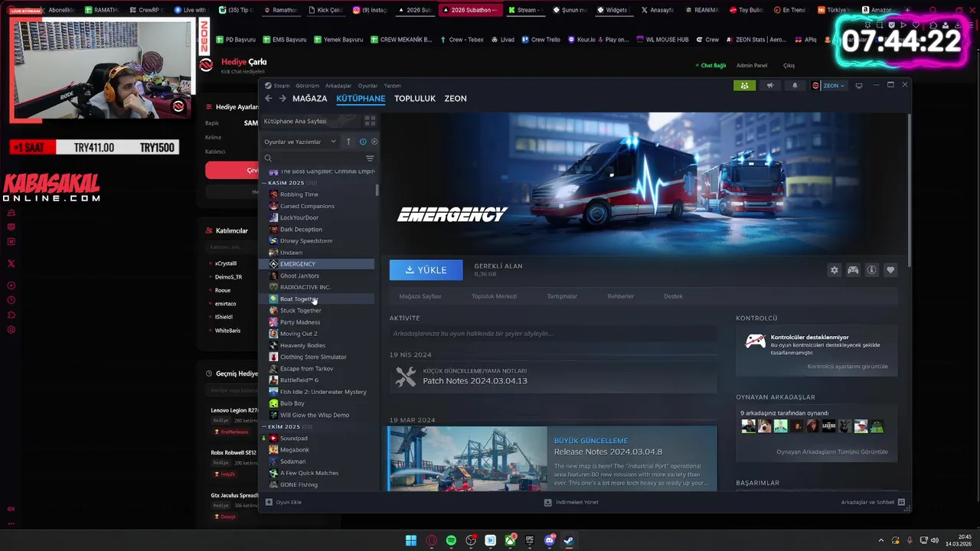980x551 pixels.
Task: Select Cursed Companions in the library list
Action: [307, 206]
